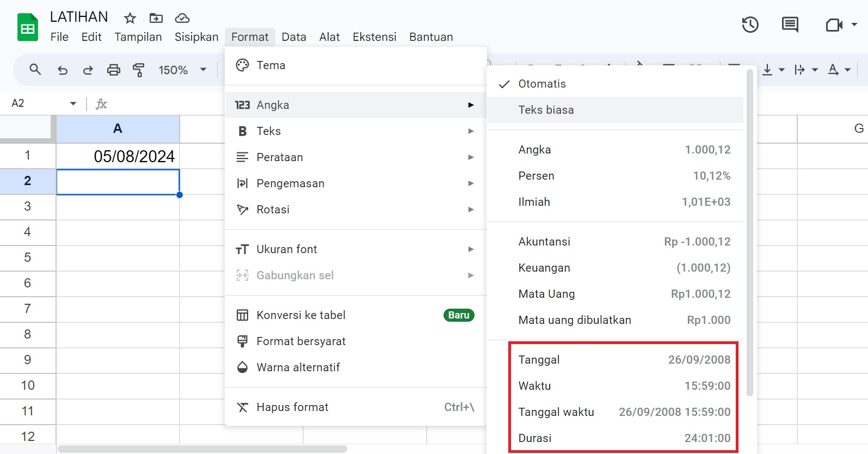Choose Teks biasa format
Image resolution: width=868 pixels, height=454 pixels.
[615, 110]
